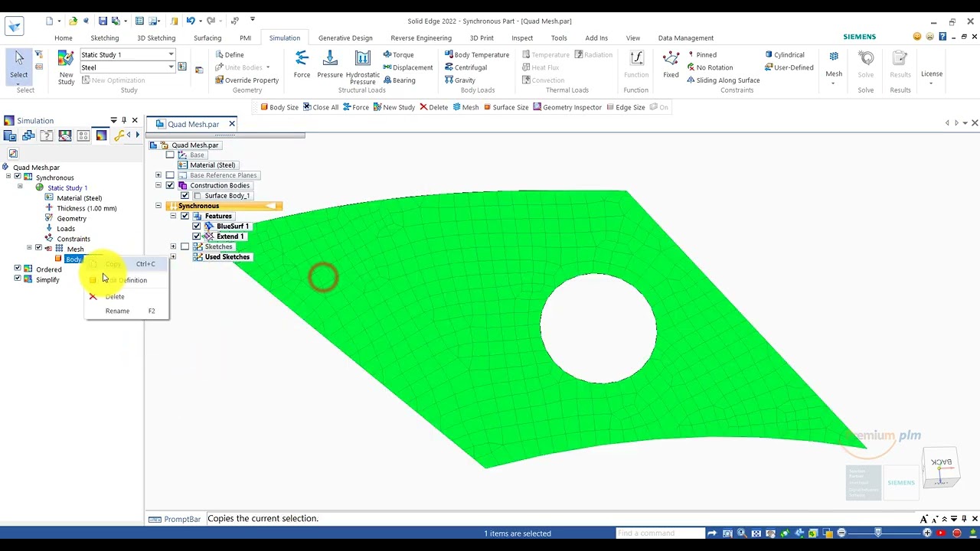Image resolution: width=980 pixels, height=551 pixels.
Task: Toggle the Simplify checkbox
Action: coord(18,279)
